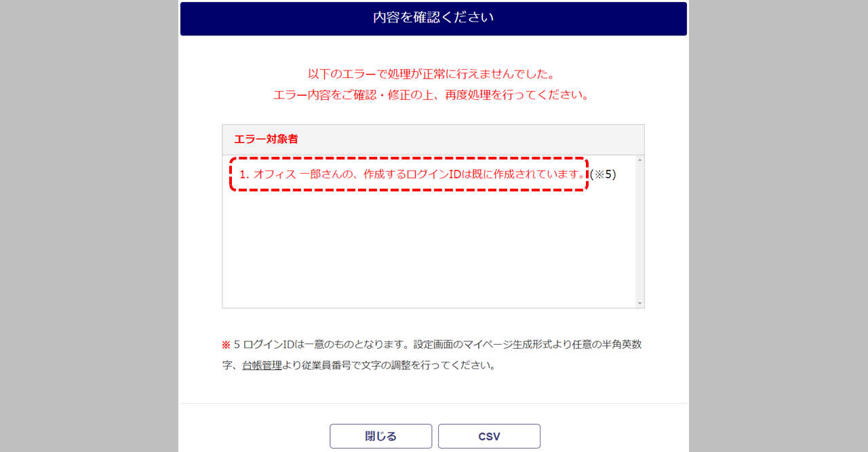Click the 内容を確認ください title bar
The image size is (868, 452).
tap(433, 18)
